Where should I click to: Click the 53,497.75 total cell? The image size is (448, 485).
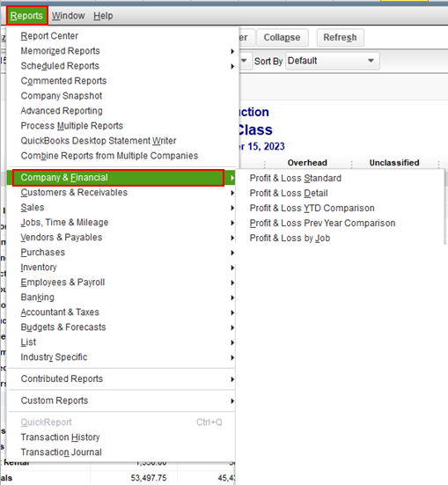[x=149, y=478]
